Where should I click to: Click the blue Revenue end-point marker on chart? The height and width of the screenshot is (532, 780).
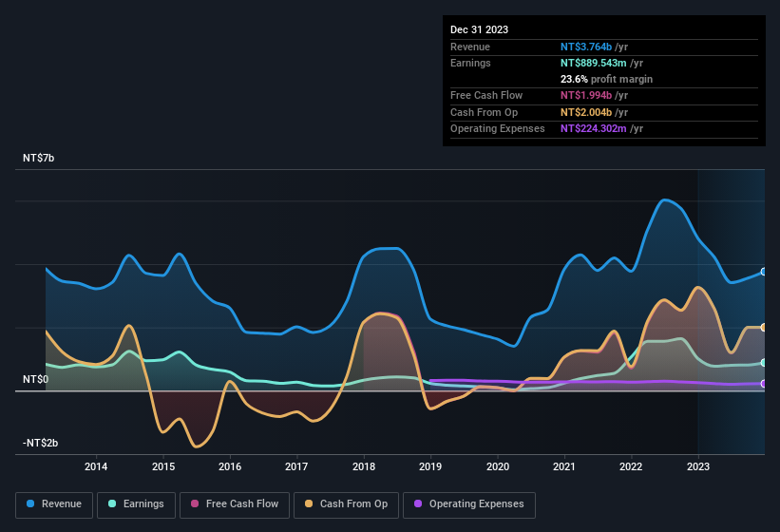tap(763, 273)
